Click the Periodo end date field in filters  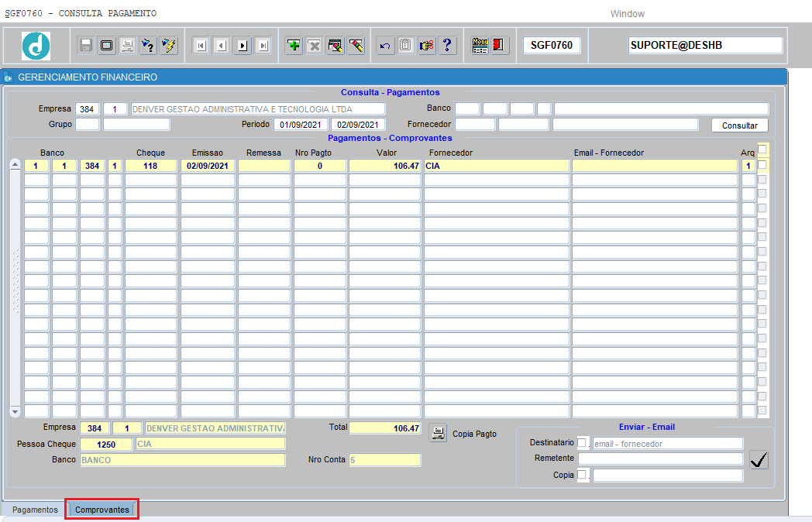(x=358, y=125)
